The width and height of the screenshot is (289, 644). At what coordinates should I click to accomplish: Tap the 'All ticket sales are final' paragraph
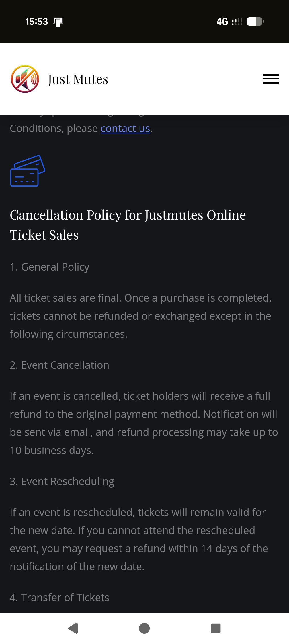tap(140, 316)
